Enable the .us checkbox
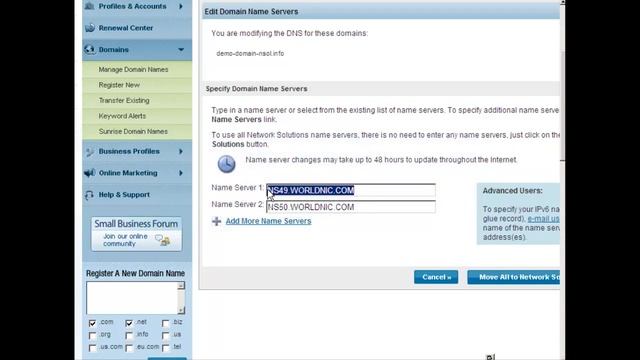The height and width of the screenshot is (360, 640). point(165,336)
